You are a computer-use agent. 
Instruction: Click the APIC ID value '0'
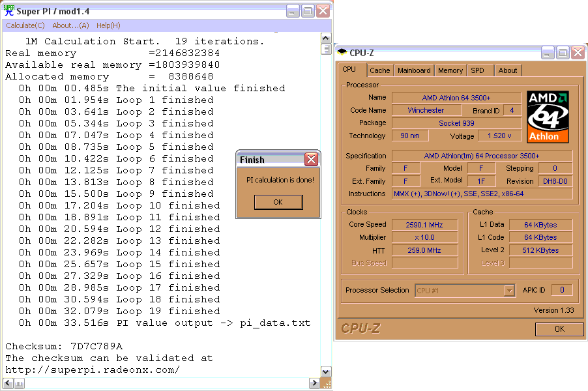pos(562,290)
